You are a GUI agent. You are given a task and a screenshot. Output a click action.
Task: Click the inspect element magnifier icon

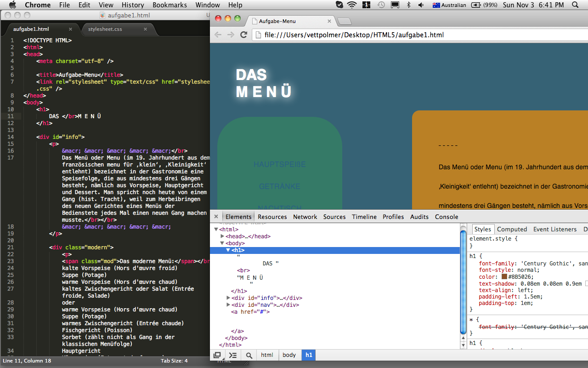pyautogui.click(x=249, y=355)
